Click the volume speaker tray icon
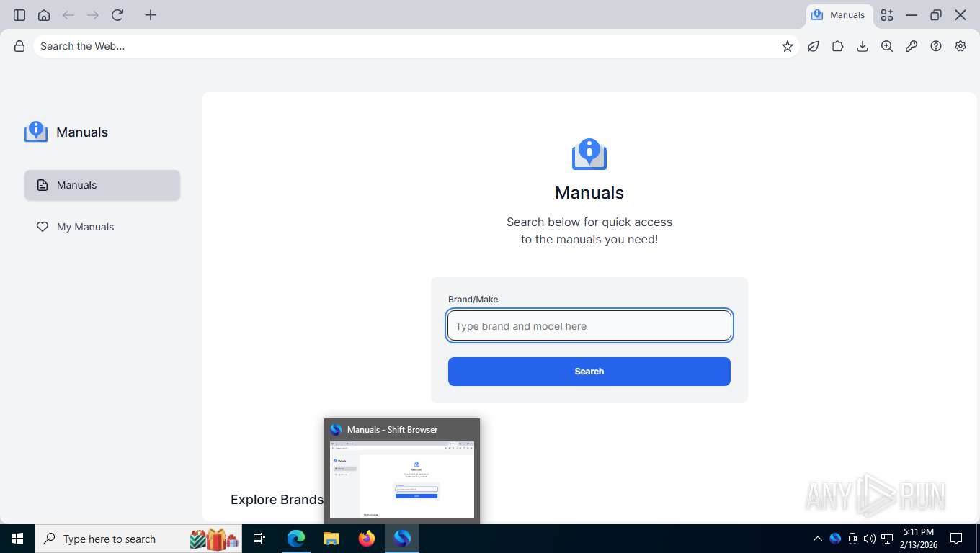Screen dimensions: 980x553 tap(870, 539)
